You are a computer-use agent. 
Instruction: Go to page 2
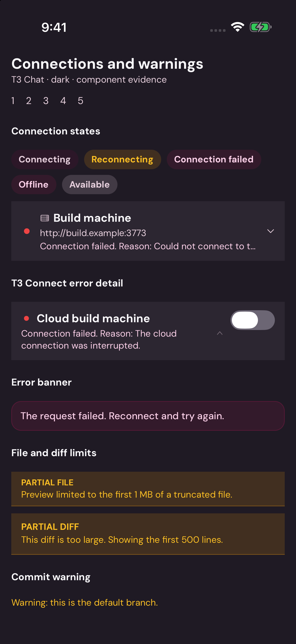coord(29,101)
